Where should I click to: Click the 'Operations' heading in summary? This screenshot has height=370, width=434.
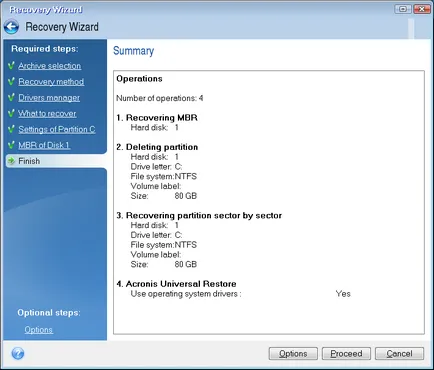[139, 79]
